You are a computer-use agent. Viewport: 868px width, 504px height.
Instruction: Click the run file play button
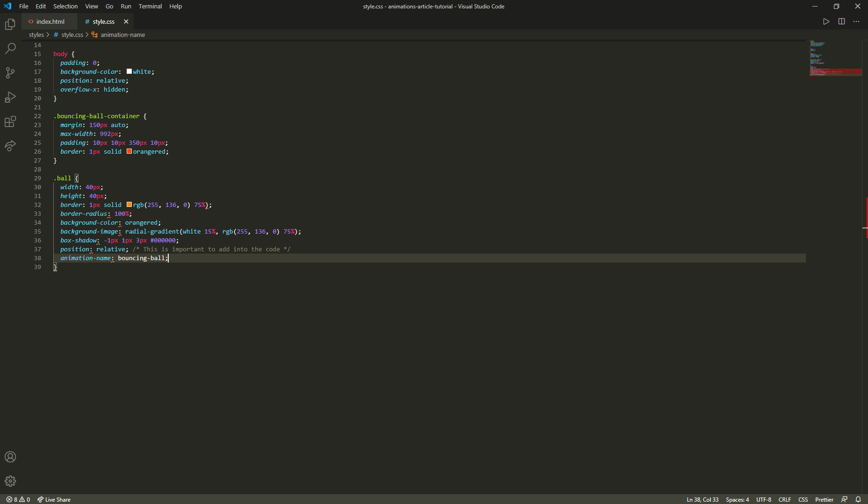point(826,21)
